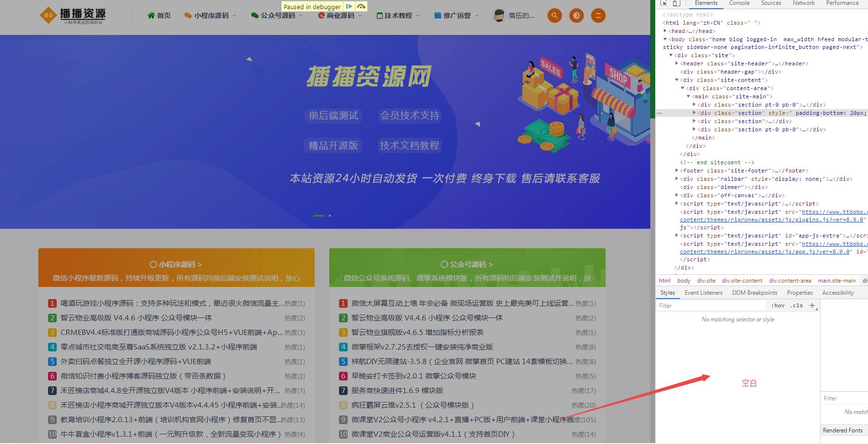Show the Properties pane tab

pyautogui.click(x=800, y=293)
